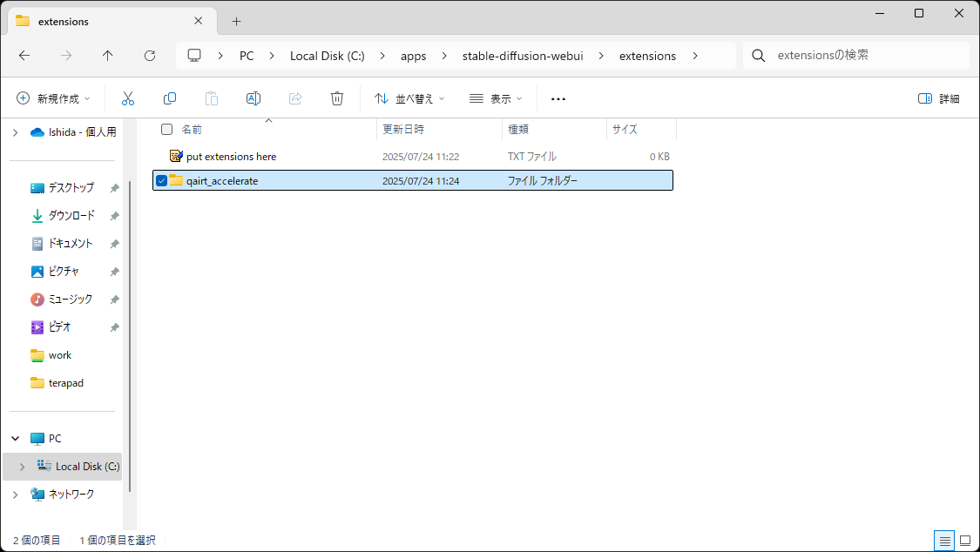Check the select-all checkbox in the name header

(x=166, y=128)
